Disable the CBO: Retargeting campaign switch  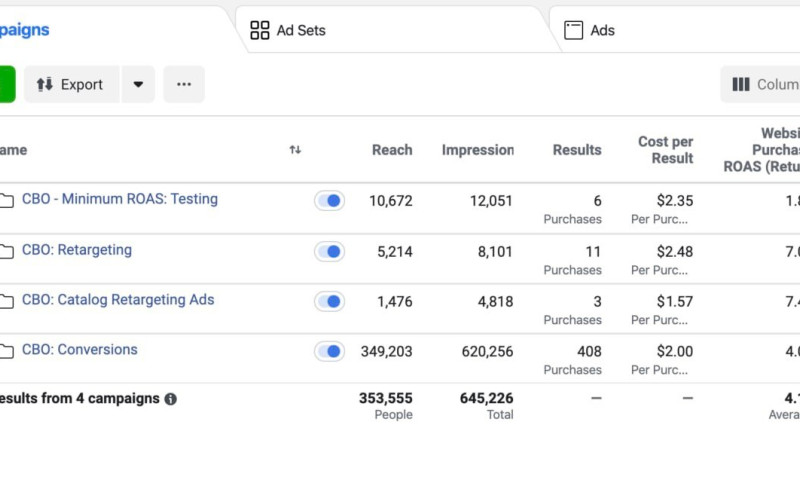point(329,252)
